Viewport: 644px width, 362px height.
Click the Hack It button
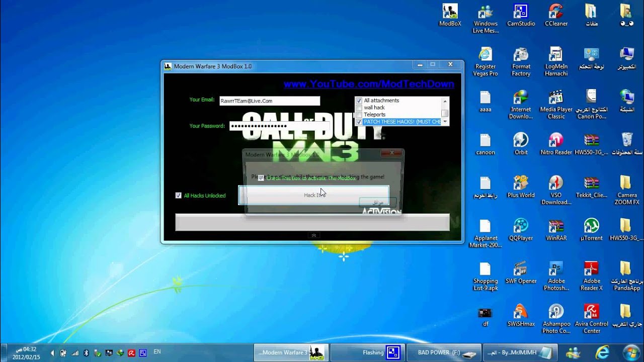tap(313, 195)
